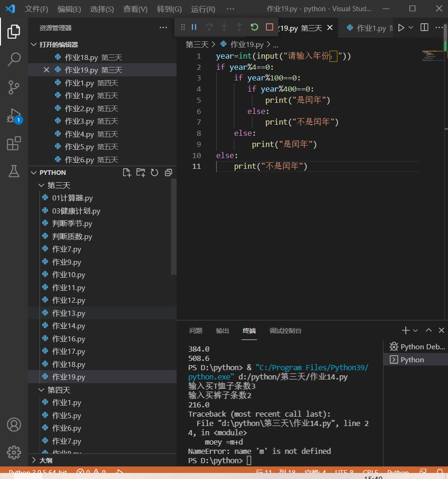Open the Manage gear settings
This screenshot has height=479, width=448.
coord(14,452)
